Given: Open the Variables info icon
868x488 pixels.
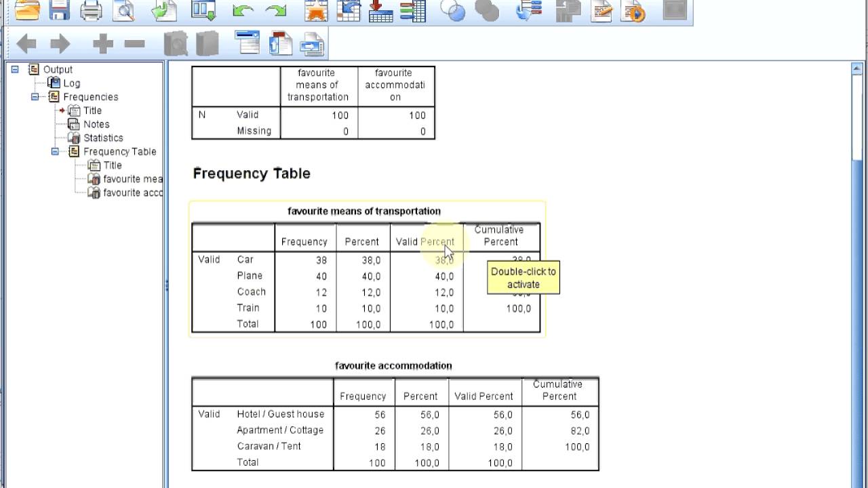Looking at the screenshot, I should click(x=412, y=9).
